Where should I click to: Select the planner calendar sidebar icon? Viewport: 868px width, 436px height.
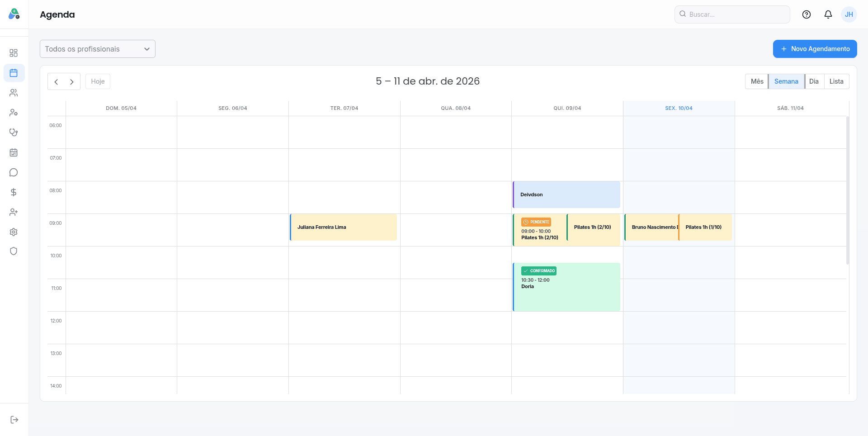14,152
